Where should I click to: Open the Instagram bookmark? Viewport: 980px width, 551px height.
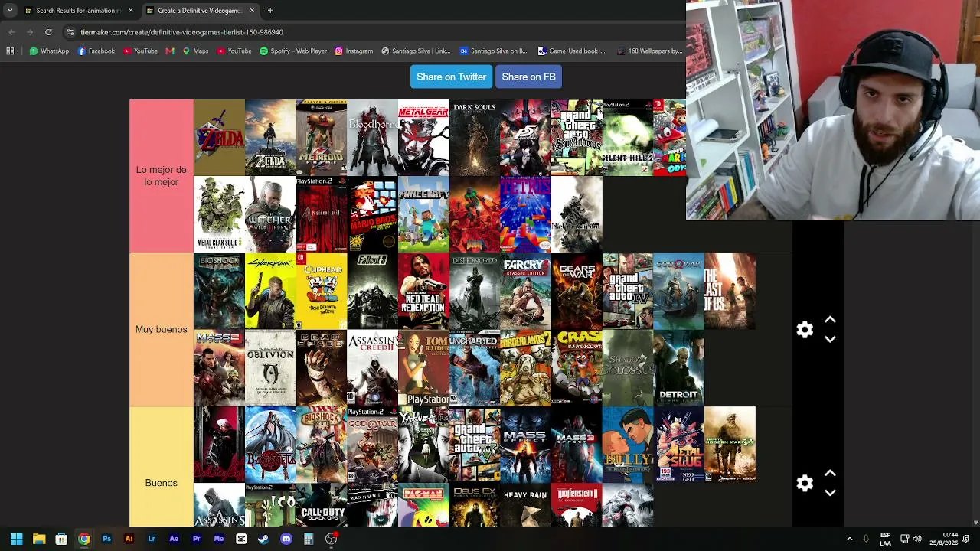354,51
